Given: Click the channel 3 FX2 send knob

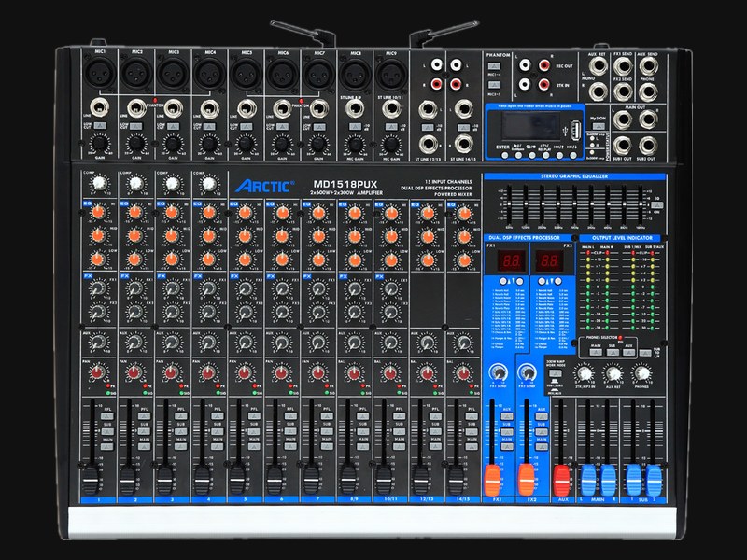Looking at the screenshot, I should pos(172,312).
